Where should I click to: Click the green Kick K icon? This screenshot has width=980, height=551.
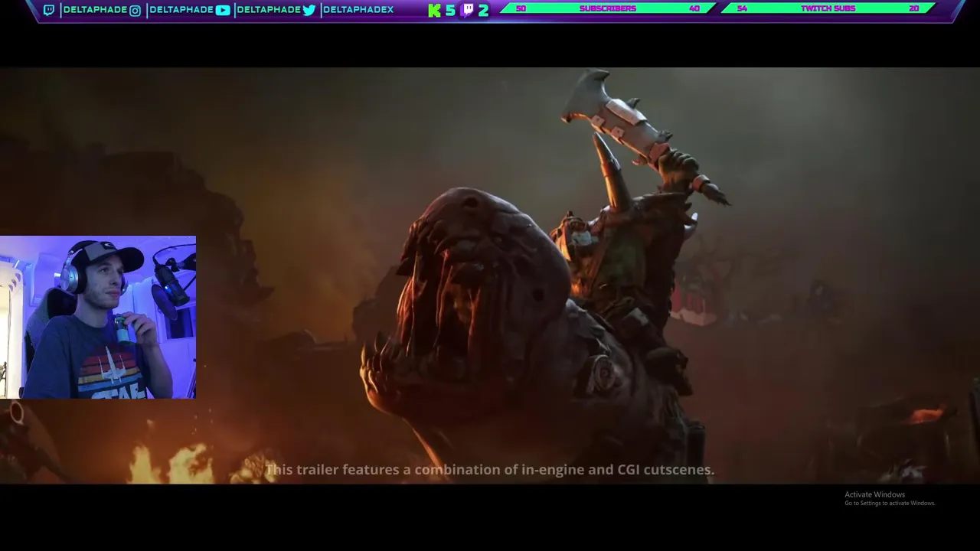[x=434, y=10]
